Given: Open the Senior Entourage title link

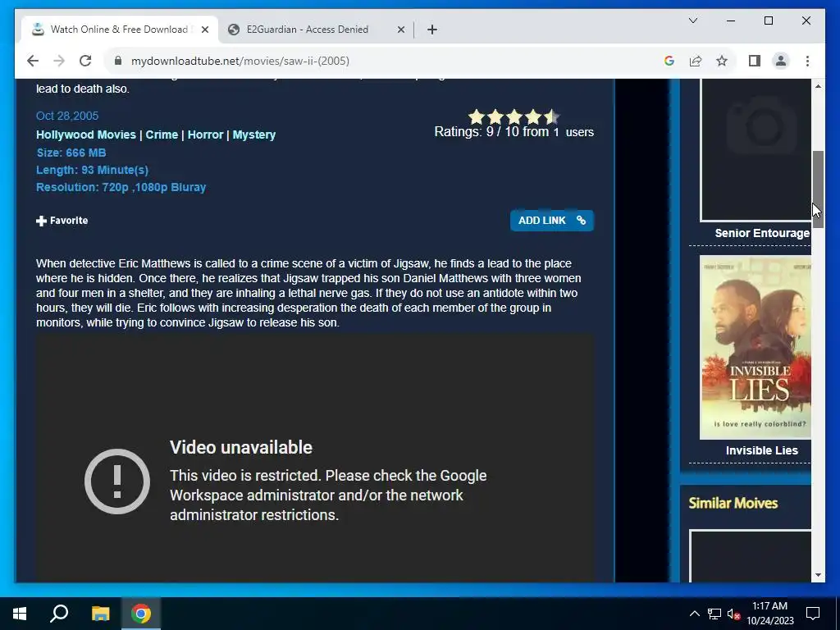Looking at the screenshot, I should [762, 233].
